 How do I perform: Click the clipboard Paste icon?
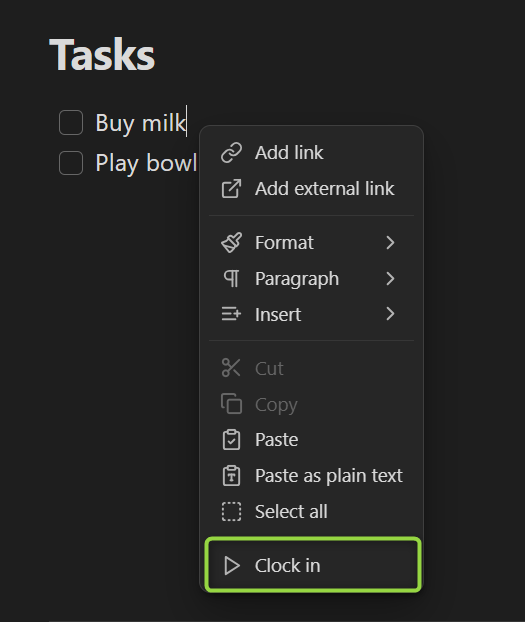(231, 440)
